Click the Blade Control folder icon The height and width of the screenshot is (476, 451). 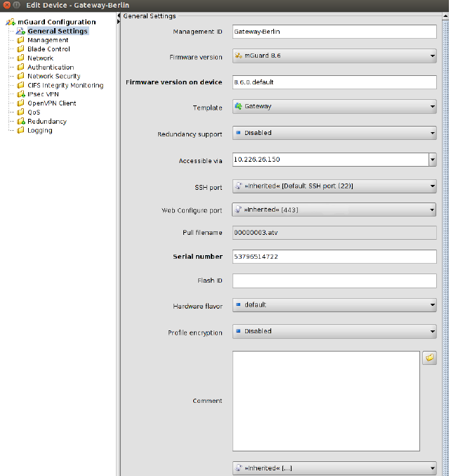pos(21,49)
